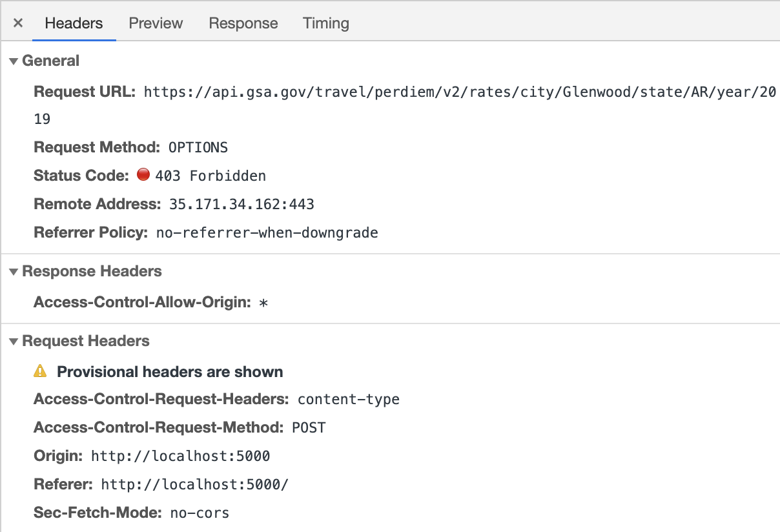Select the Headers tab
The image size is (780, 532).
74,23
